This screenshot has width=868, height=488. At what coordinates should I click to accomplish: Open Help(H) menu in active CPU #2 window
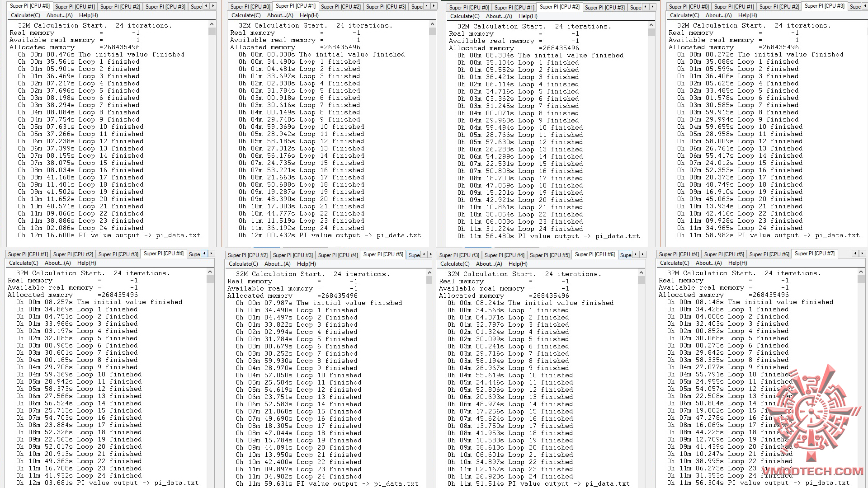[528, 16]
